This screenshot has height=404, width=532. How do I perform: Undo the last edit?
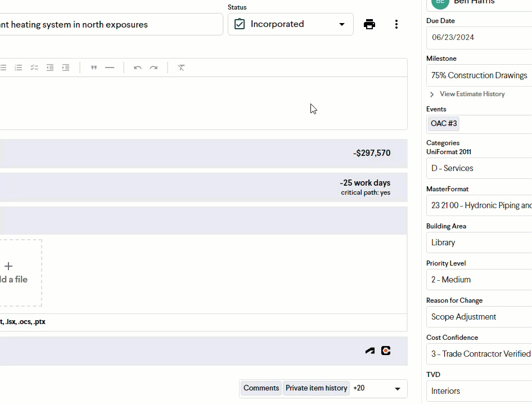pos(138,68)
